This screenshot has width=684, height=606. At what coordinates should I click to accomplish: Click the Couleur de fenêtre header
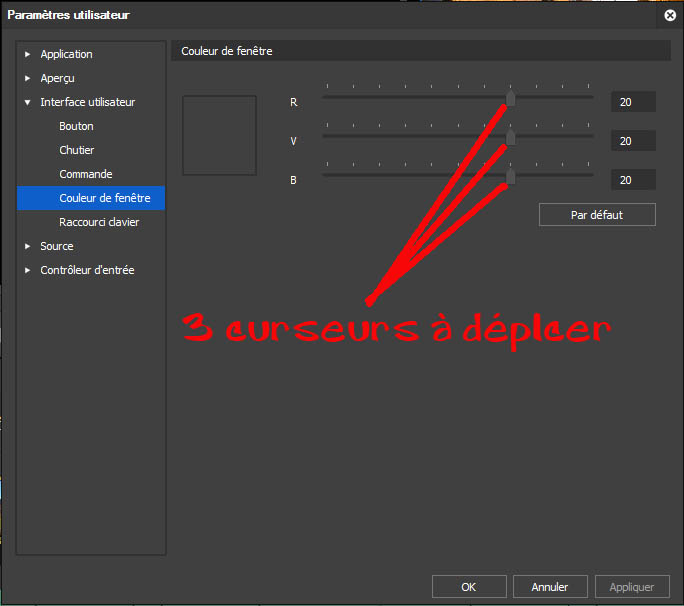pyautogui.click(x=421, y=51)
